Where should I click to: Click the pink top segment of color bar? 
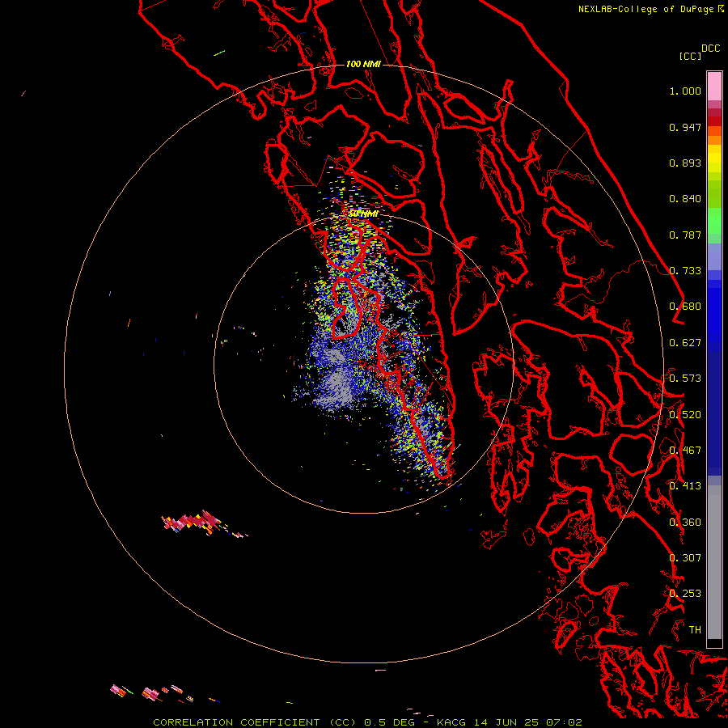click(x=714, y=86)
